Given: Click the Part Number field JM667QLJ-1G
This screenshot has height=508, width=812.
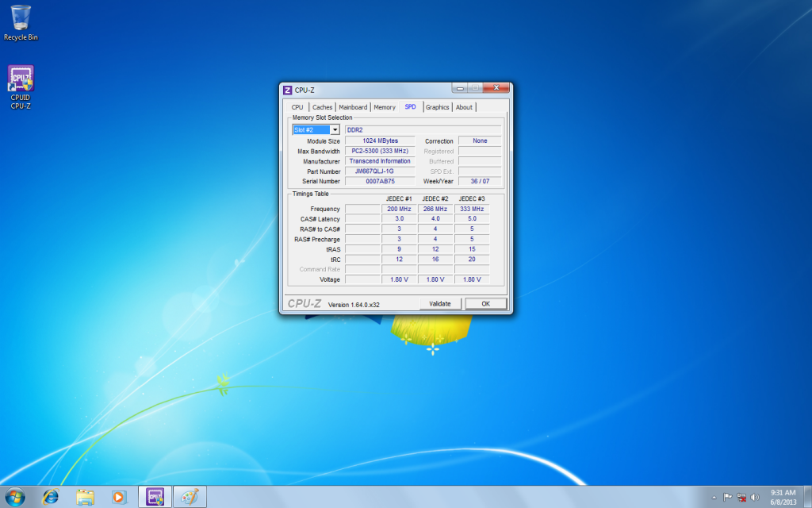Looking at the screenshot, I should (x=380, y=171).
